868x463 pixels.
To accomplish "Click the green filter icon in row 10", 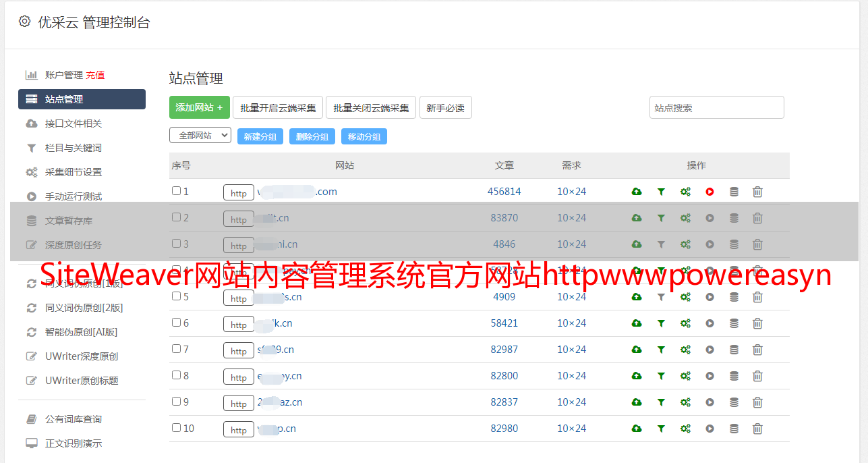I will pyautogui.click(x=661, y=429).
